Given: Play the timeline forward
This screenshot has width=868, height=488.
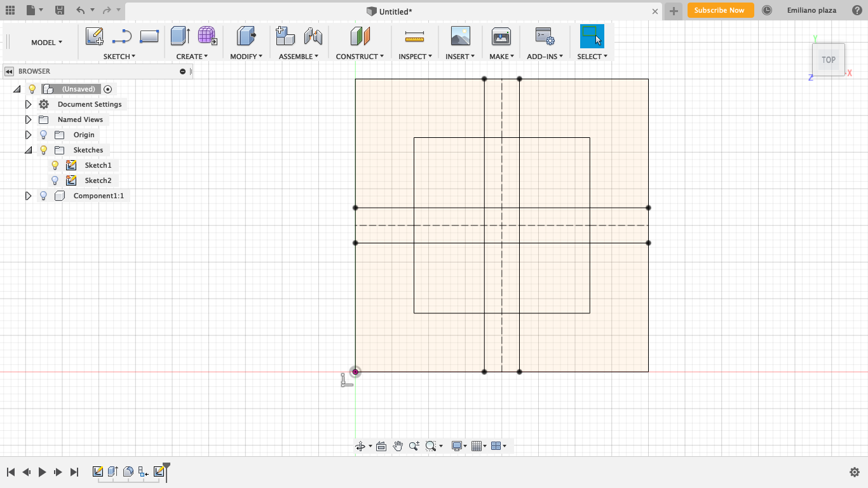Looking at the screenshot, I should pos(43,472).
